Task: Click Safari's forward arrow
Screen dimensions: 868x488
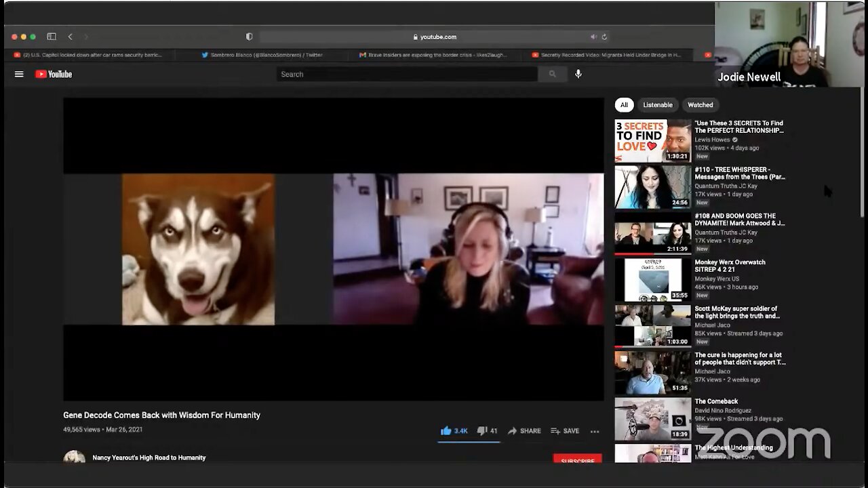Action: click(86, 37)
